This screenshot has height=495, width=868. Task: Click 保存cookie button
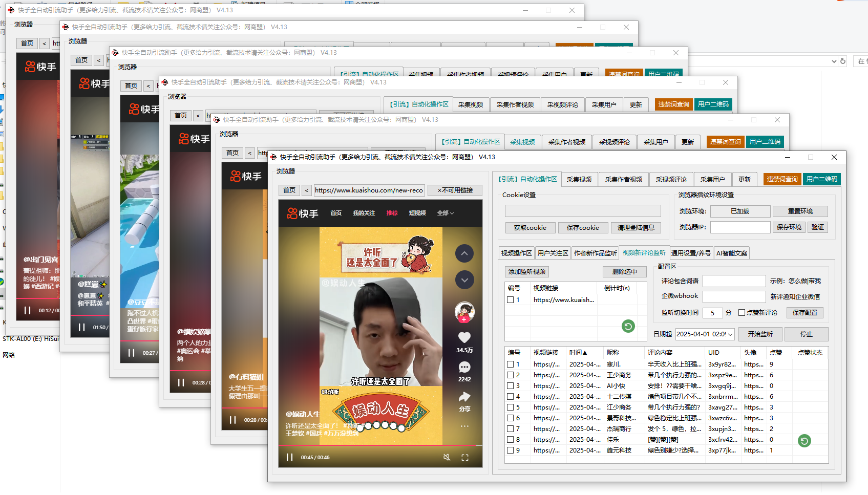point(583,228)
